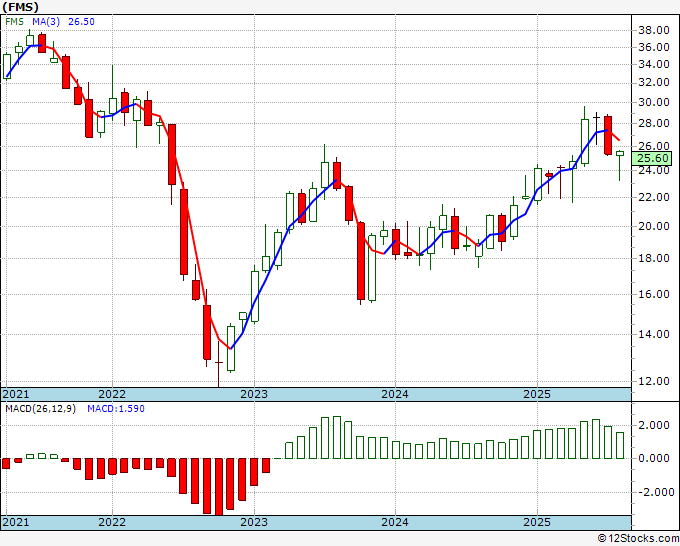
Task: Click 2025 on the price chart timeline
Action: coord(537,394)
